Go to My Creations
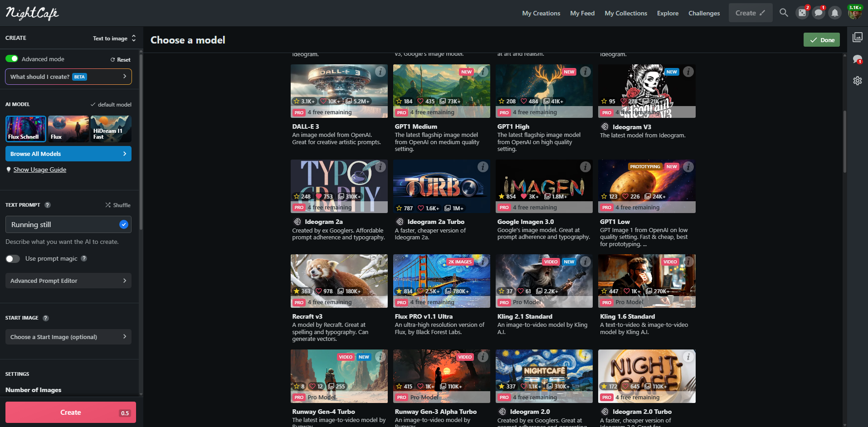 [541, 13]
